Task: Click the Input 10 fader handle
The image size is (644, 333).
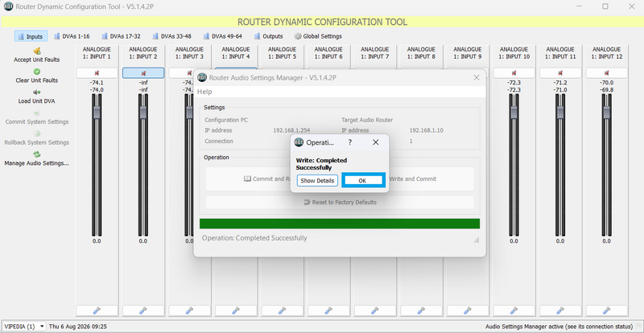Action: (514, 112)
